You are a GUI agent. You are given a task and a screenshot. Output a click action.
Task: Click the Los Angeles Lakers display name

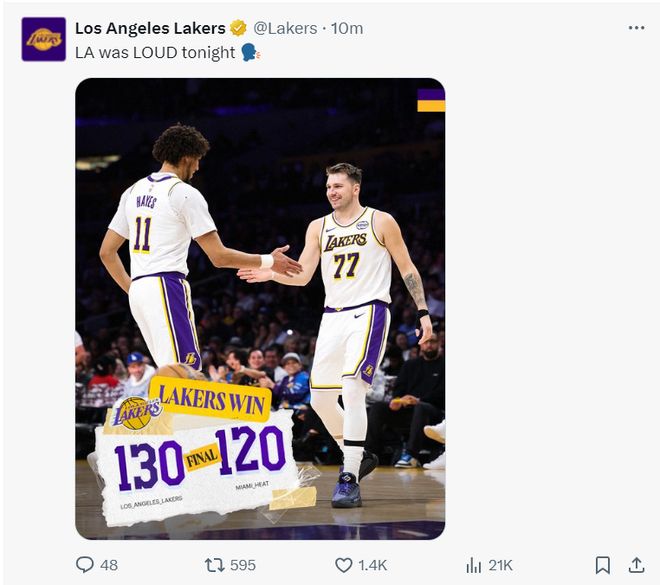point(150,28)
